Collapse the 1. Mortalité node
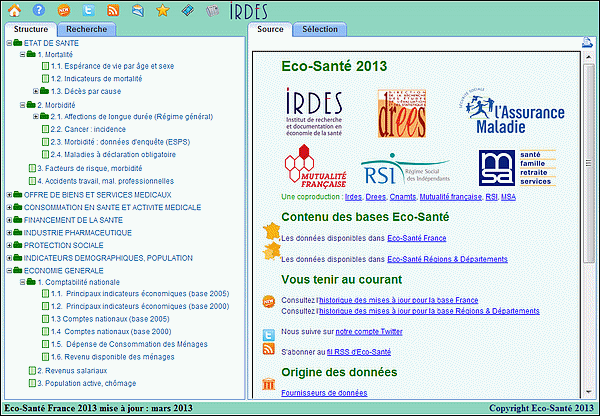 (x=23, y=55)
